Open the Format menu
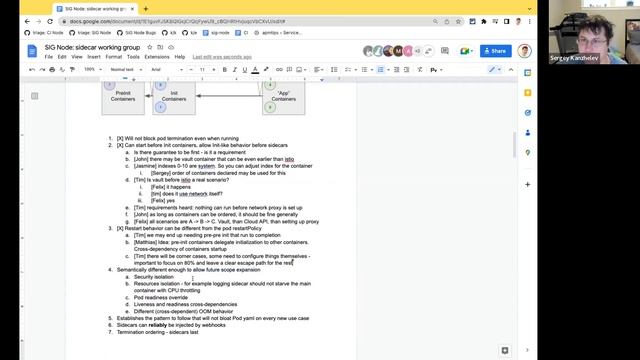640x360 pixels. [x=113, y=57]
